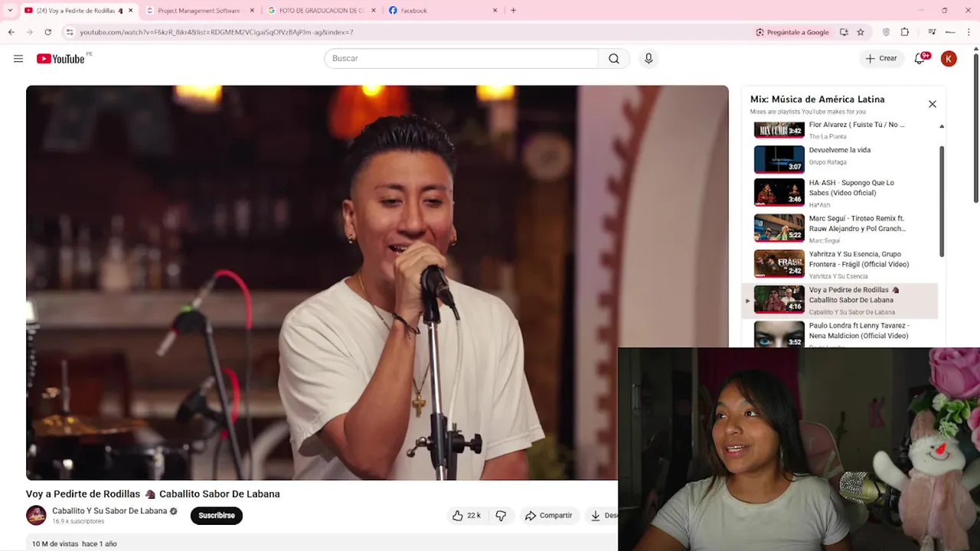Switch to FOTO DE GRADUACION tab

coord(322,11)
